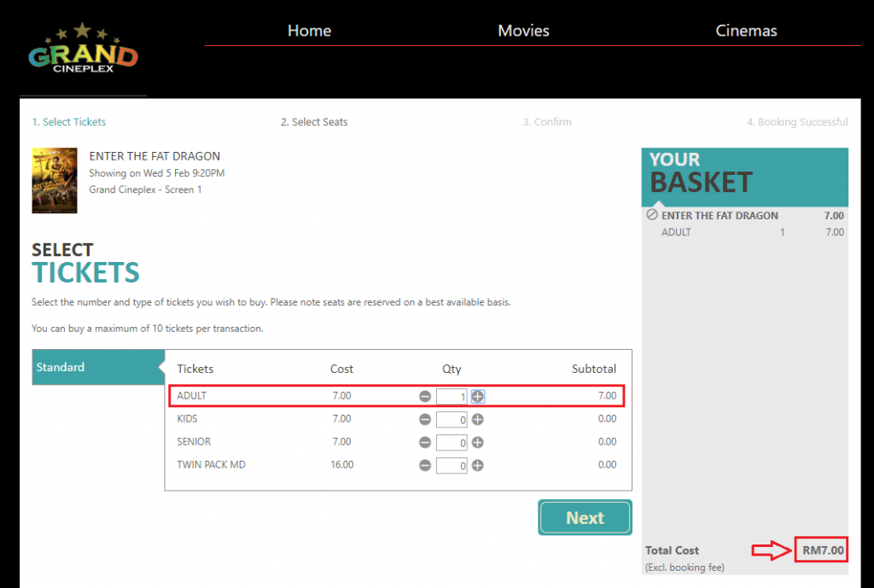Add a SENIOR ticket using plus icon
Image resolution: width=874 pixels, height=588 pixels.
(478, 442)
